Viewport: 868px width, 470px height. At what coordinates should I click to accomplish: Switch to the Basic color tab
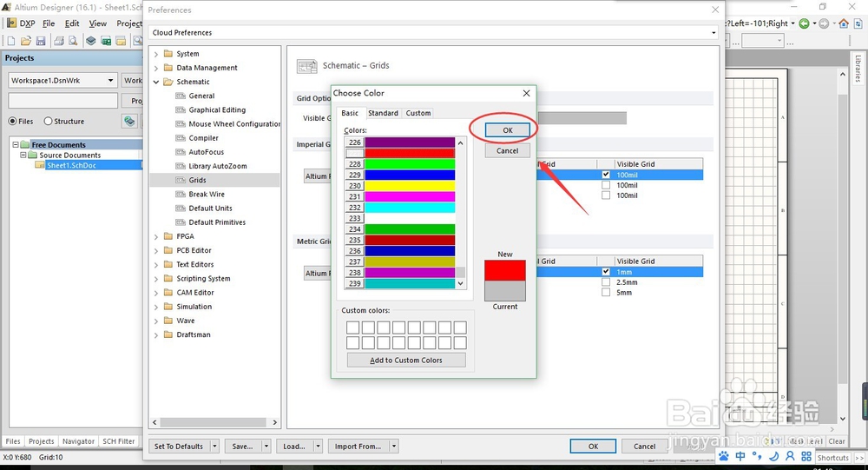[x=350, y=113]
